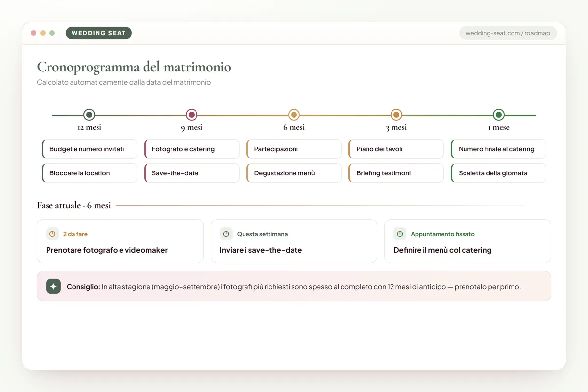Viewport: 588px width, 392px height.
Task: Click the clock icon beside Appuntamento fissato
Action: 400,234
